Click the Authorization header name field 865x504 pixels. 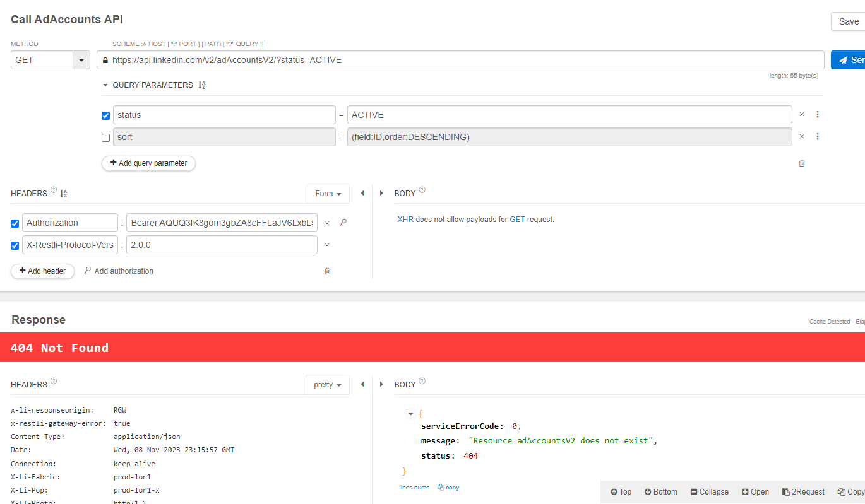point(70,223)
